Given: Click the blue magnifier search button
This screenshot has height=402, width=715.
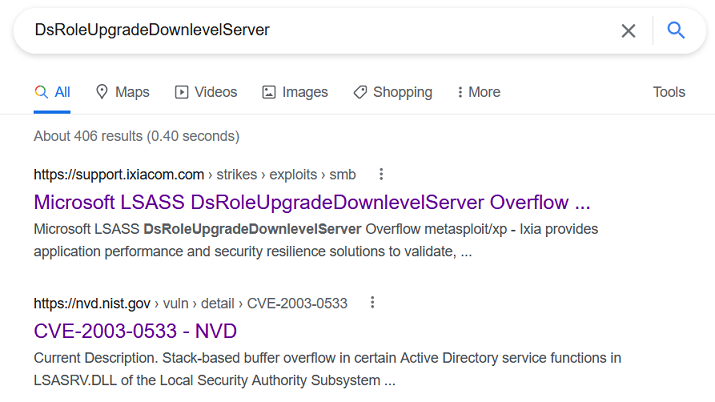Looking at the screenshot, I should (x=676, y=31).
